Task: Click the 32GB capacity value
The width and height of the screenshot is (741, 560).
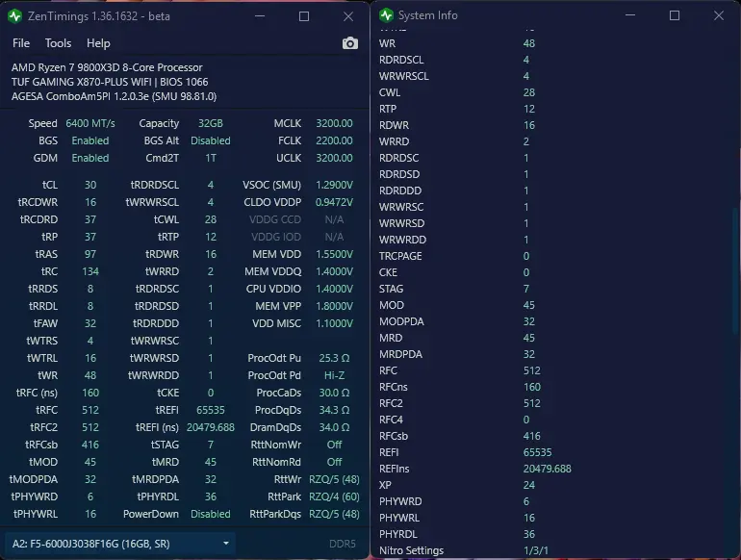Action: pos(211,123)
